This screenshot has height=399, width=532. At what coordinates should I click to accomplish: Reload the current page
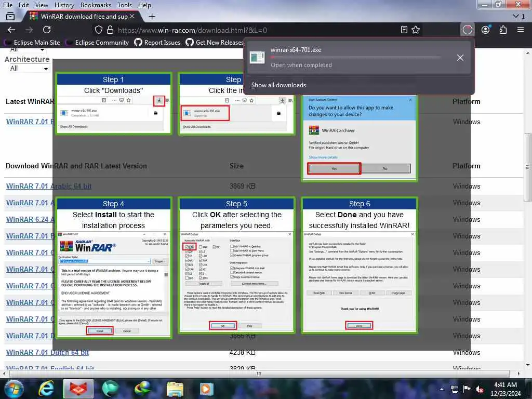click(47, 30)
